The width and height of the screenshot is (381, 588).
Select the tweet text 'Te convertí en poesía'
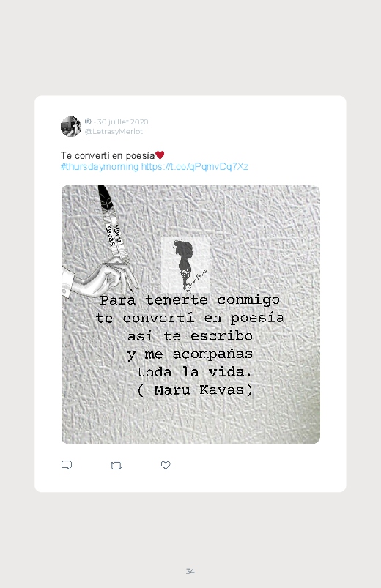108,155
